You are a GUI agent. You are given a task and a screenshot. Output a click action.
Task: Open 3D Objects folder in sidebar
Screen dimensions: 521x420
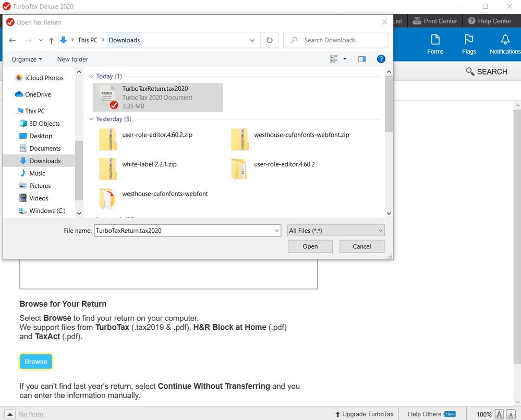coord(40,123)
